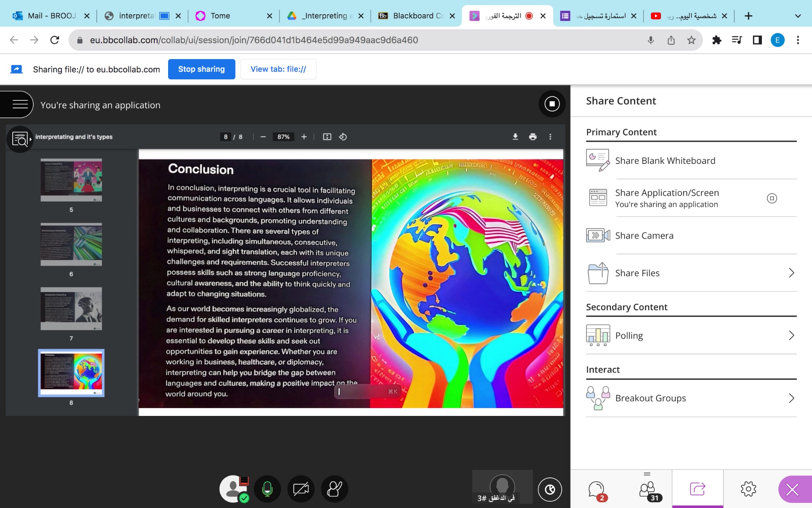Stop Share Application/Screen sharing

click(x=772, y=198)
